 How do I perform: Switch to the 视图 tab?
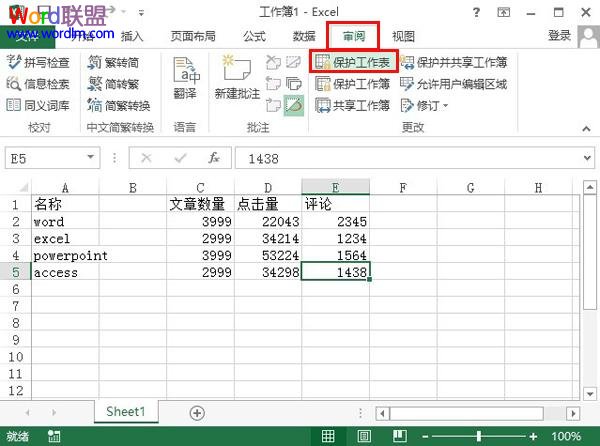tap(403, 36)
